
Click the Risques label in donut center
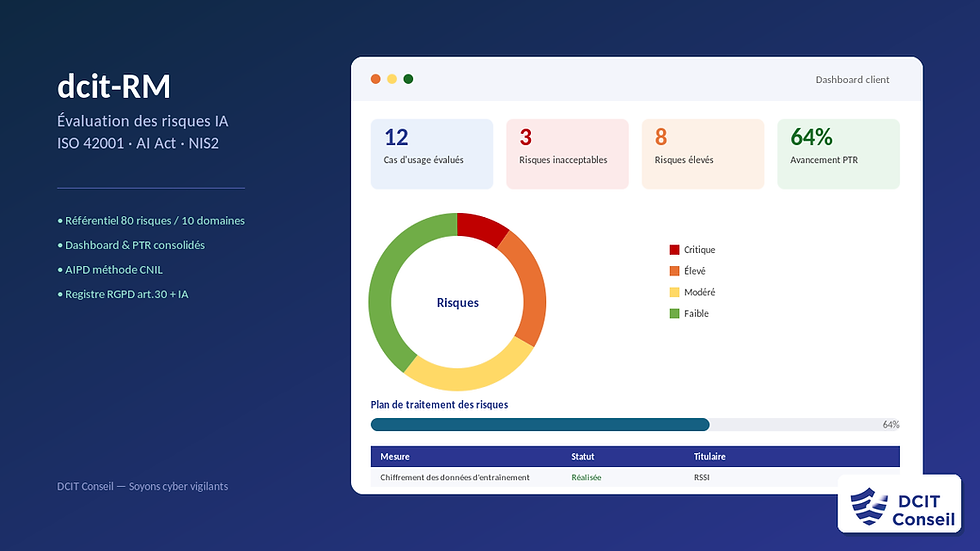(x=458, y=302)
